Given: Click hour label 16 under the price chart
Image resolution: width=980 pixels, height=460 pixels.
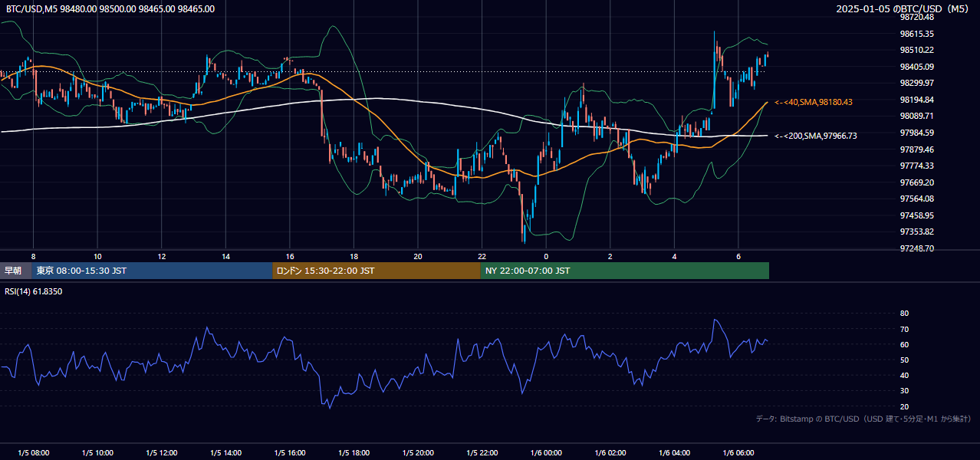Looking at the screenshot, I should [x=290, y=256].
